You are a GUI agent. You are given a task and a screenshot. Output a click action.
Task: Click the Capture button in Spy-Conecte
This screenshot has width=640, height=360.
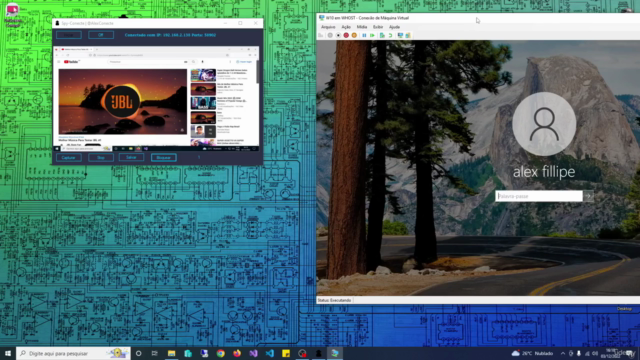click(69, 158)
